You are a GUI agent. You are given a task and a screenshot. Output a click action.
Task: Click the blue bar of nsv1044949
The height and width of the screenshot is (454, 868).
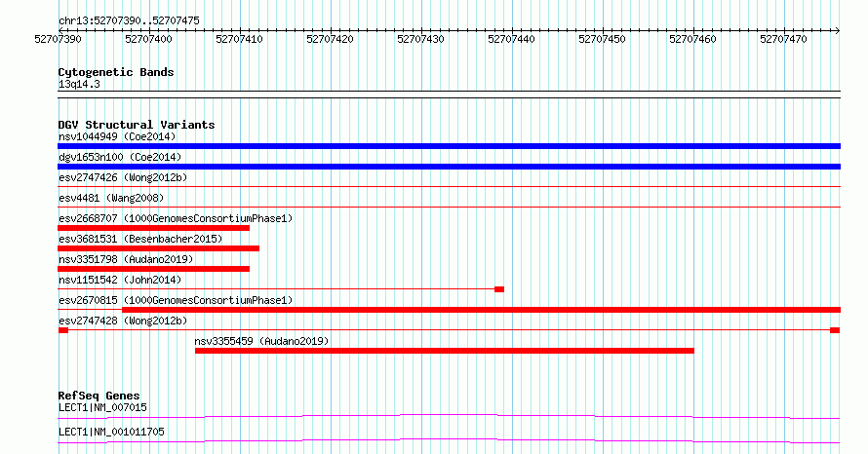tap(449, 146)
